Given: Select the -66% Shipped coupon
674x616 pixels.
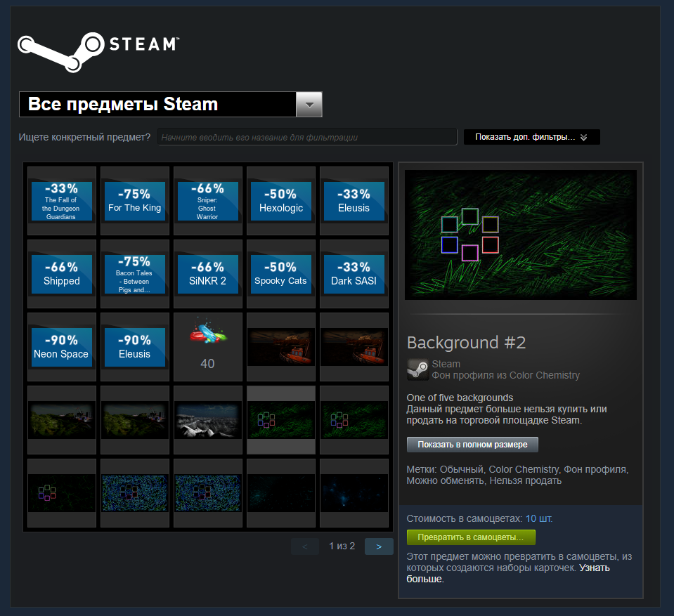Looking at the screenshot, I should click(61, 274).
